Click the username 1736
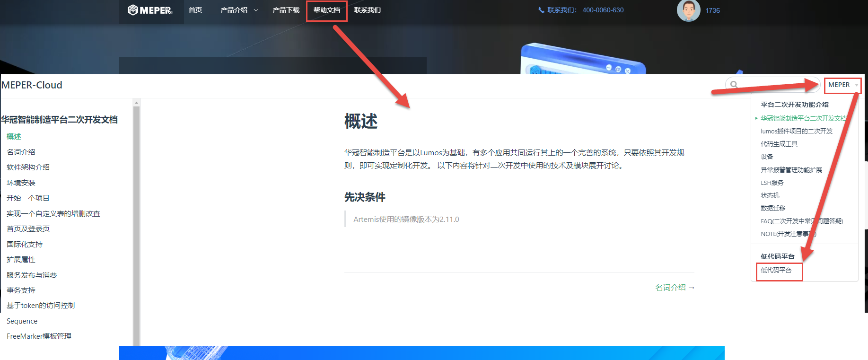 click(x=712, y=10)
